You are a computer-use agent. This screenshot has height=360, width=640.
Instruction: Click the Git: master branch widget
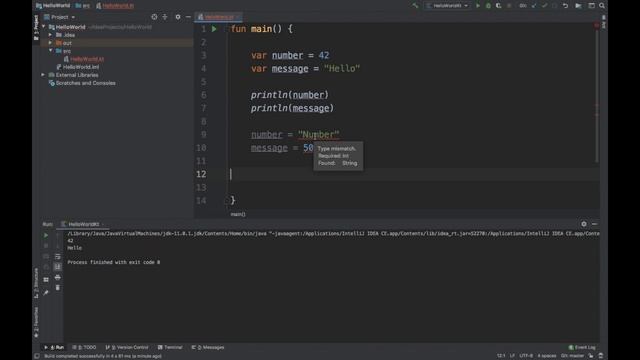(x=573, y=356)
